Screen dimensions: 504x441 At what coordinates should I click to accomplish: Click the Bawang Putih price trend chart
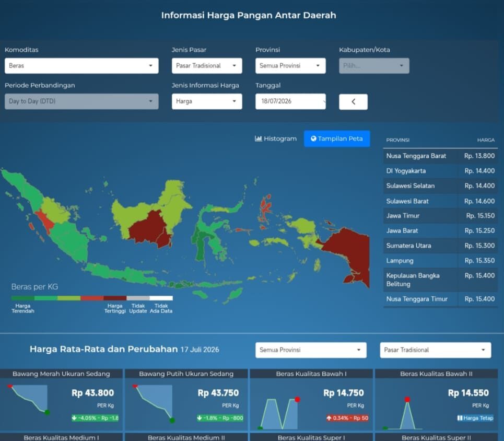pyautogui.click(x=154, y=402)
